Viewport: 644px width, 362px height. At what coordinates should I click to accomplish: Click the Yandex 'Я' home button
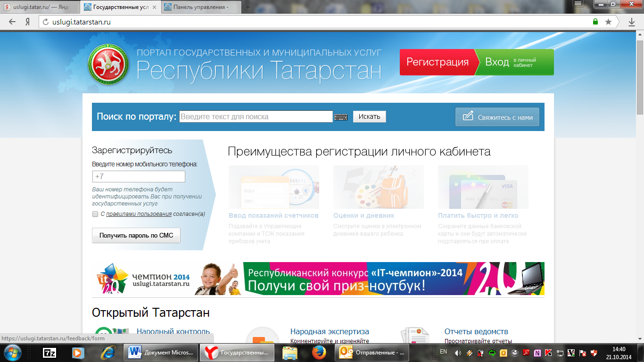(28, 22)
